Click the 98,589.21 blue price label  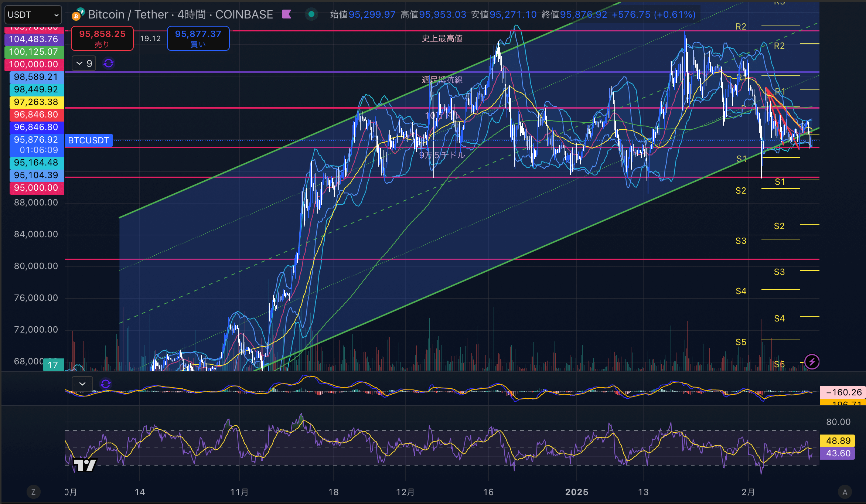[x=36, y=77]
